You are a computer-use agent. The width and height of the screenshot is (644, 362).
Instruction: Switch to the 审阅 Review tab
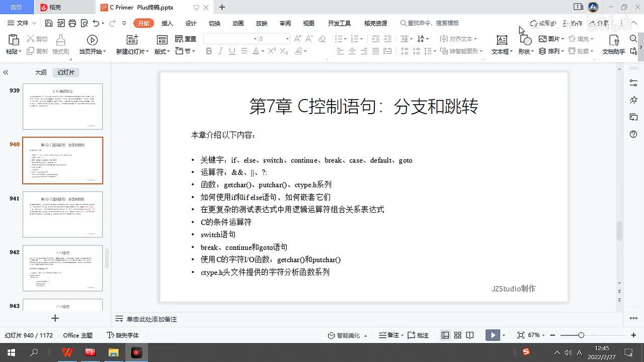(285, 23)
